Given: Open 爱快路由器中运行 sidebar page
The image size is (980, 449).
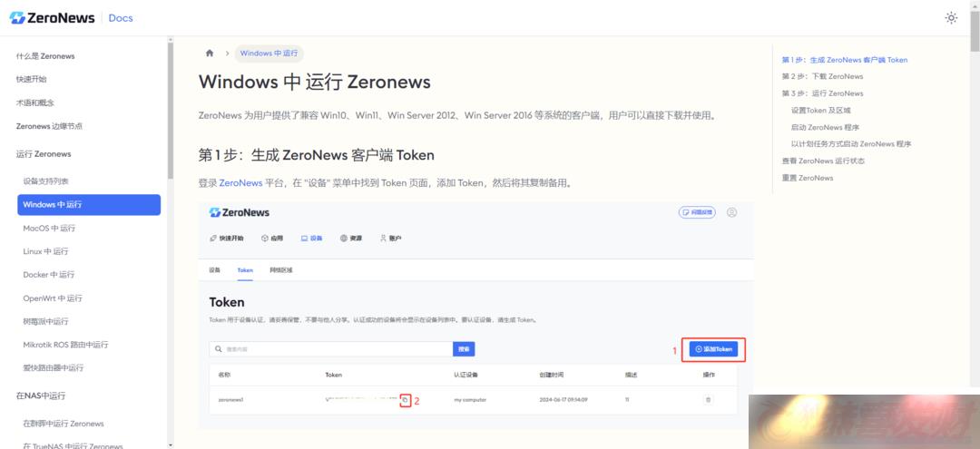Looking at the screenshot, I should tap(54, 368).
